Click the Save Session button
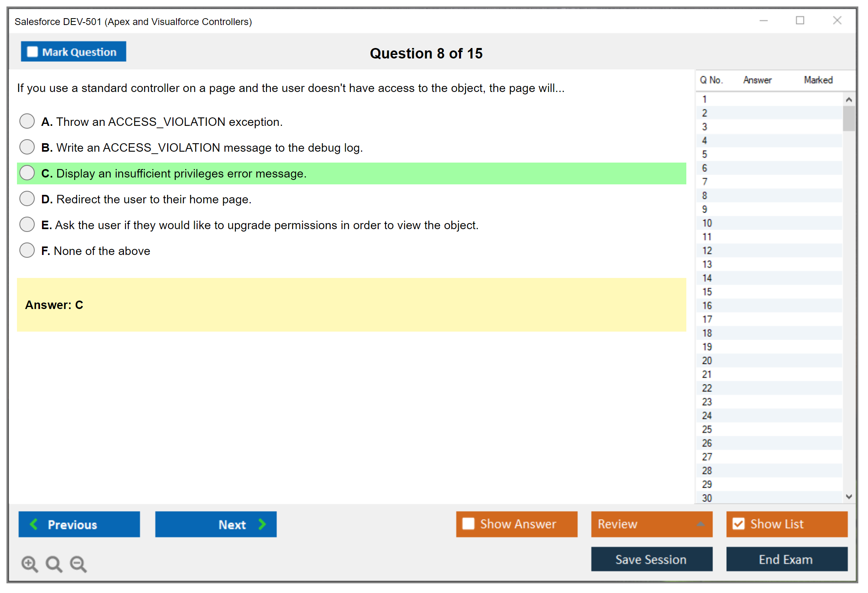The width and height of the screenshot is (868, 593). pyautogui.click(x=651, y=559)
